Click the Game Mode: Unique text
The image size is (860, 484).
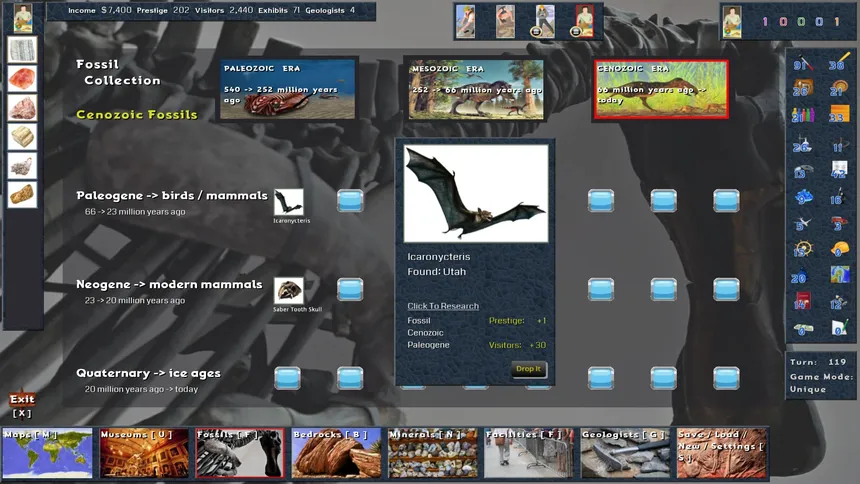pos(822,383)
